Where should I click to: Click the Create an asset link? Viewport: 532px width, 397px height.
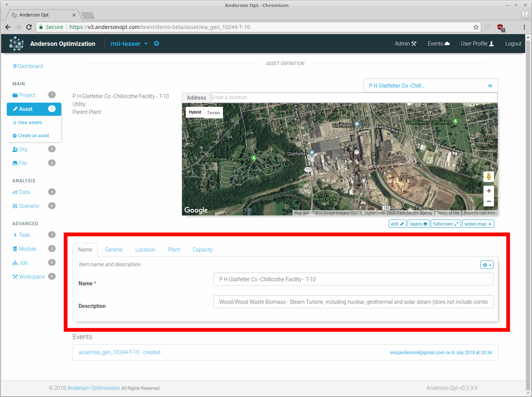(x=33, y=136)
